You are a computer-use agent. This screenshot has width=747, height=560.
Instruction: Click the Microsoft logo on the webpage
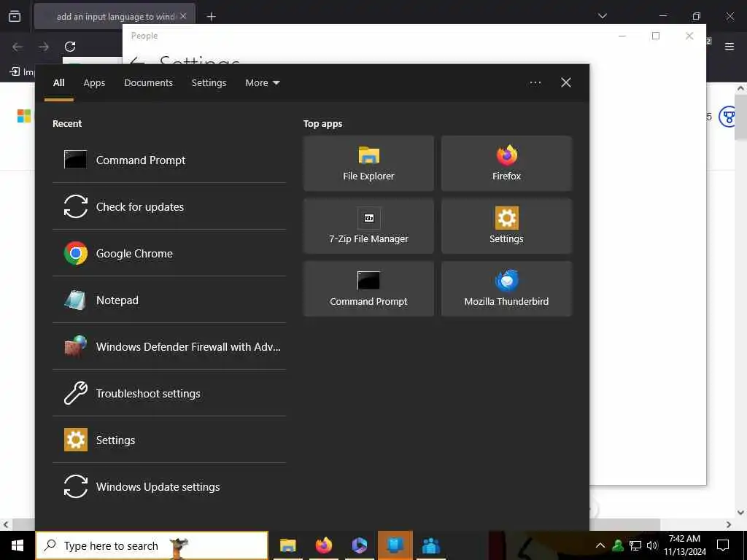tap(24, 116)
